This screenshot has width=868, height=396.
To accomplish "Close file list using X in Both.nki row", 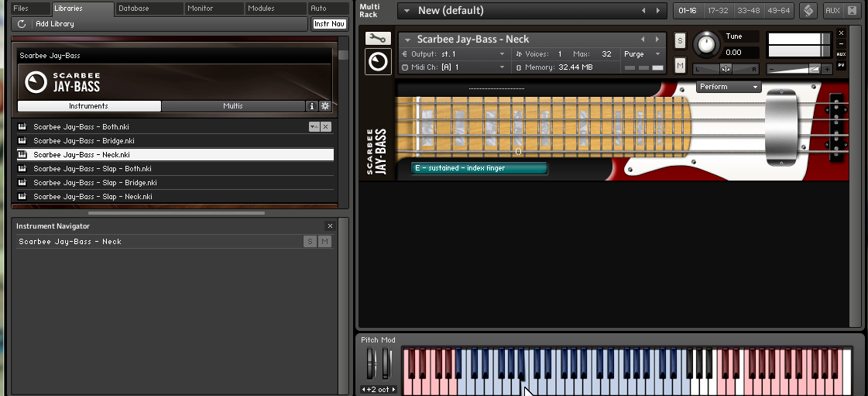I will pyautogui.click(x=325, y=127).
